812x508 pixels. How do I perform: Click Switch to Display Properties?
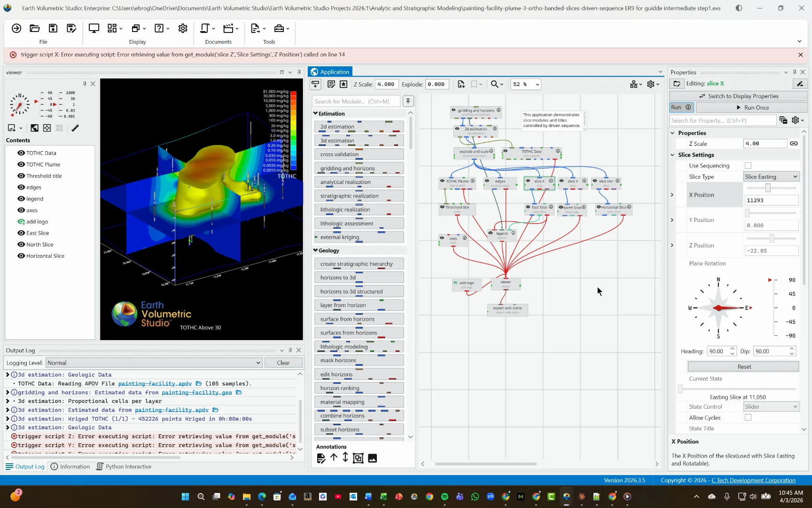click(738, 96)
